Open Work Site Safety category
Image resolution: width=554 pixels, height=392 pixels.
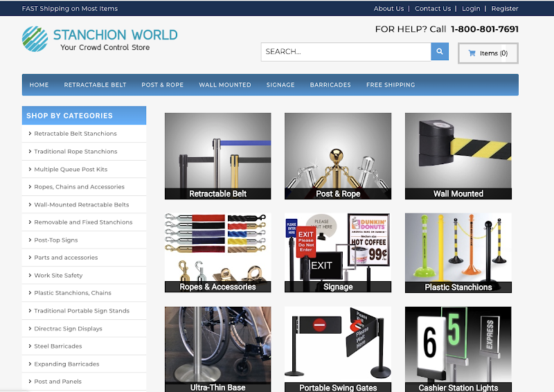84,276
